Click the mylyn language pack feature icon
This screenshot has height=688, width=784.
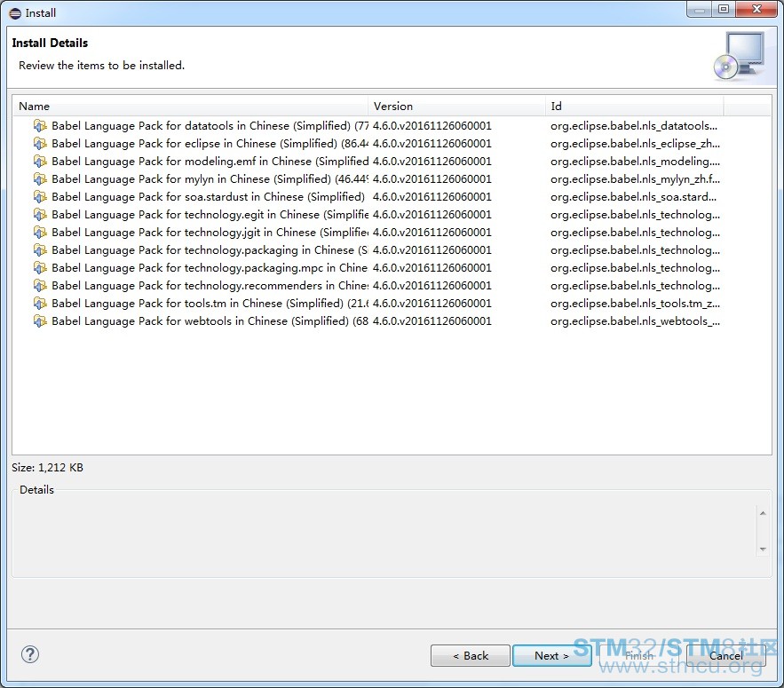(x=40, y=179)
